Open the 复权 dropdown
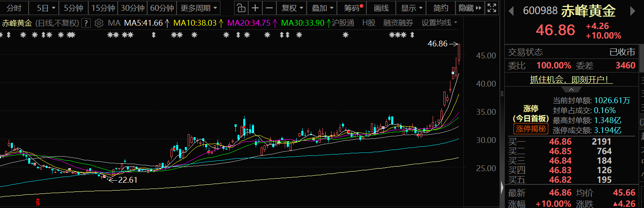The height and width of the screenshot is (208, 644). (292, 8)
